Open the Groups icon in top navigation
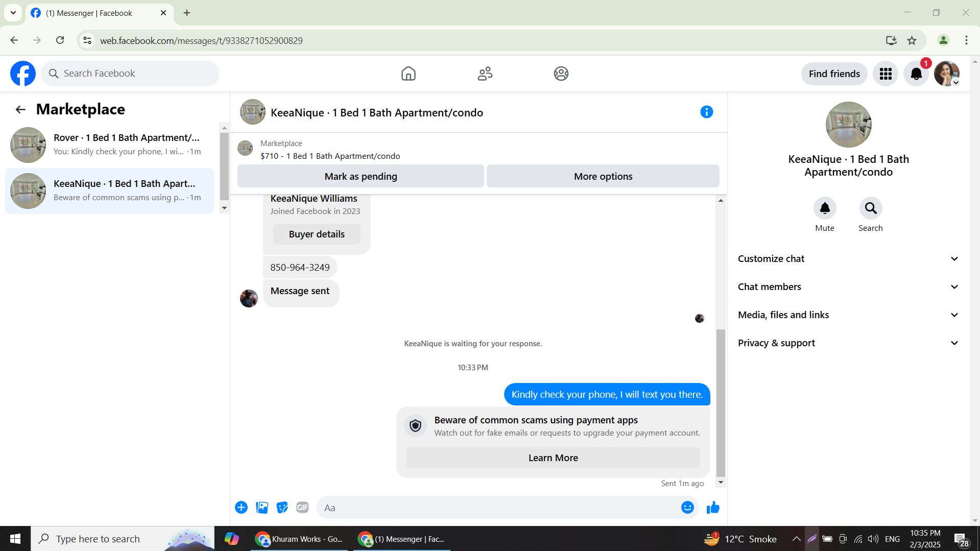This screenshot has width=980, height=551. 561,74
